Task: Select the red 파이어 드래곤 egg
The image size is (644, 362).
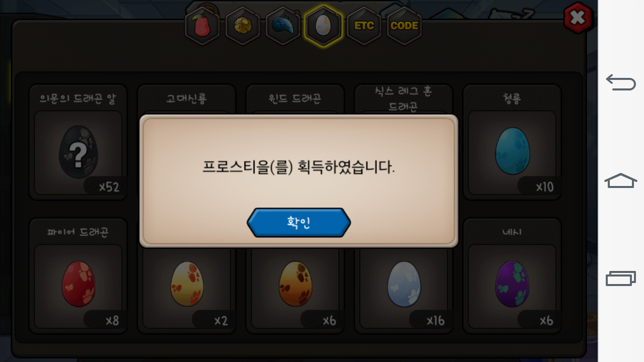Action: (78, 284)
